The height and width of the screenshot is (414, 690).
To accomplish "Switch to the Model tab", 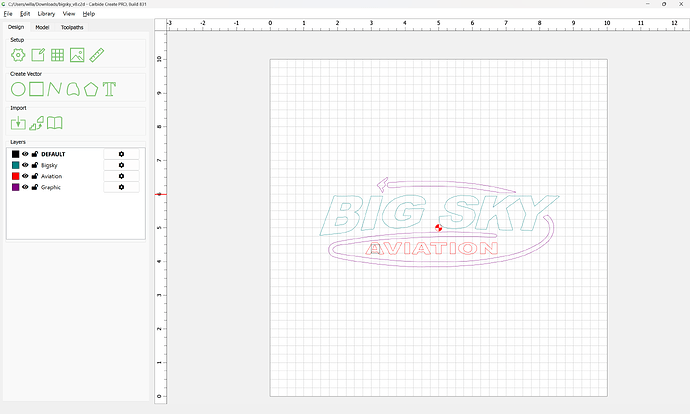I will (42, 27).
